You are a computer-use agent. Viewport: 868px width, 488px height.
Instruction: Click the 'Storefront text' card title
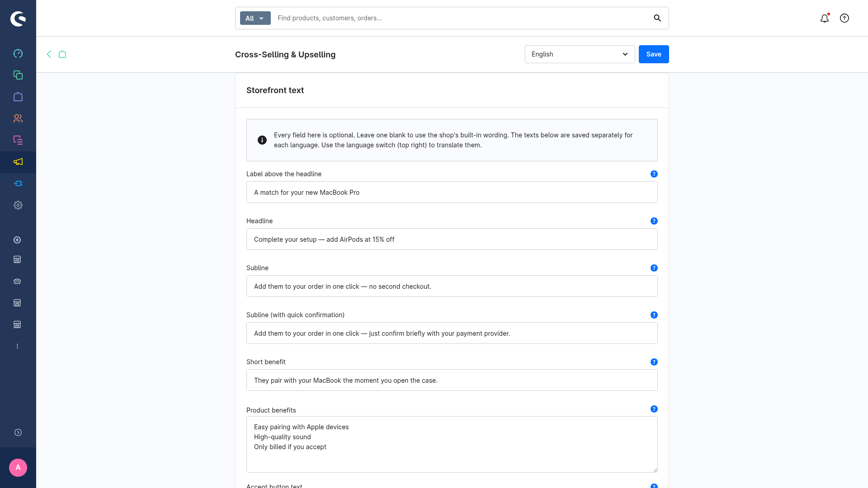pyautogui.click(x=275, y=90)
